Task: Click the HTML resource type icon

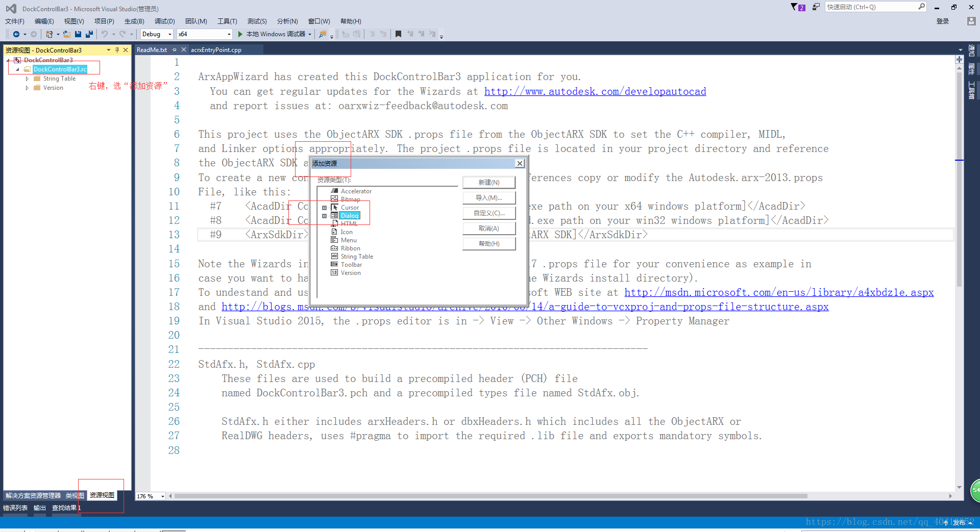Action: coord(334,223)
